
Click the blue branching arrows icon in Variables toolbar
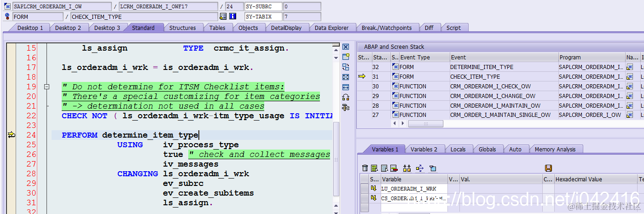click(419, 168)
